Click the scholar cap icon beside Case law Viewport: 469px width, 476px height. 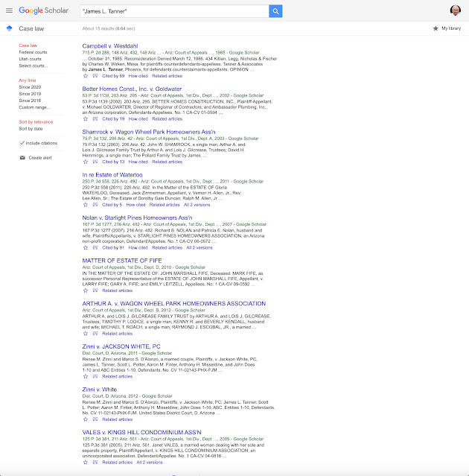coord(10,28)
